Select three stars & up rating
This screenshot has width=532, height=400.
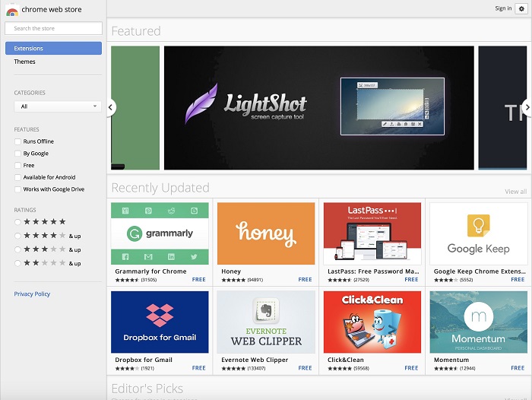click(17, 249)
